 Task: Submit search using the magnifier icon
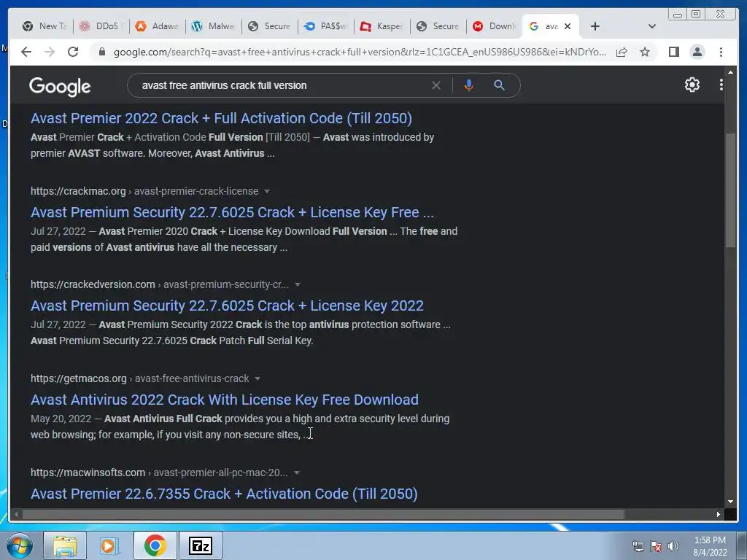point(499,85)
